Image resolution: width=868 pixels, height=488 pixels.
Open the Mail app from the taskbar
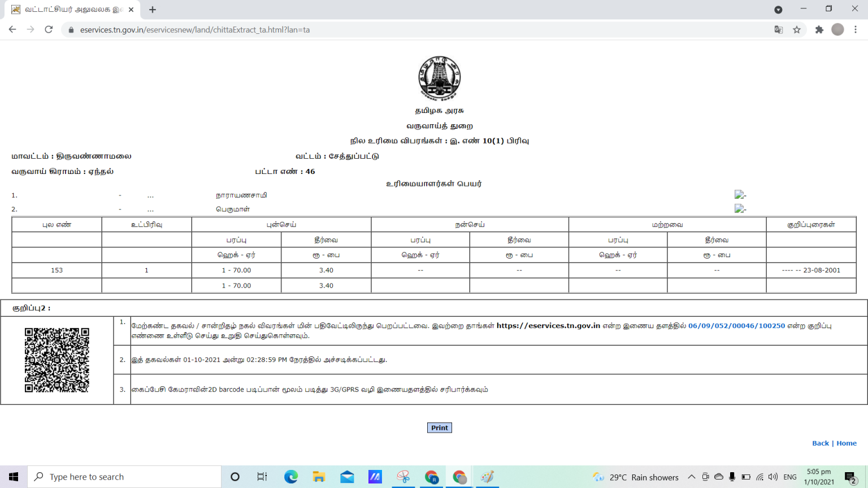click(346, 477)
